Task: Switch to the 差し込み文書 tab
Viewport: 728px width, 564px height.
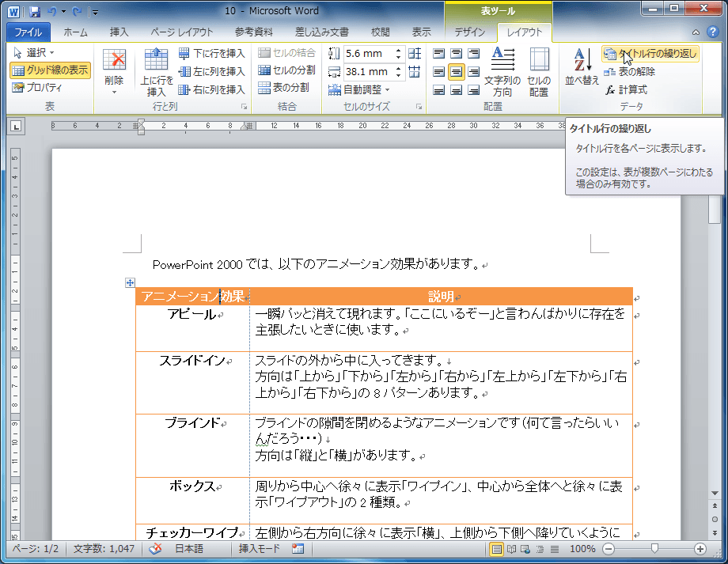Action: 322,32
